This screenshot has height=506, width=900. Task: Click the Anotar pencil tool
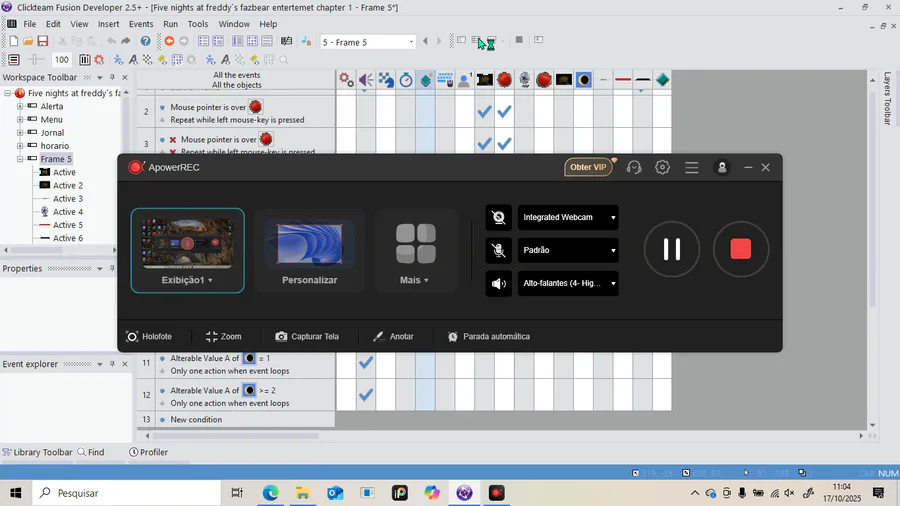click(393, 337)
